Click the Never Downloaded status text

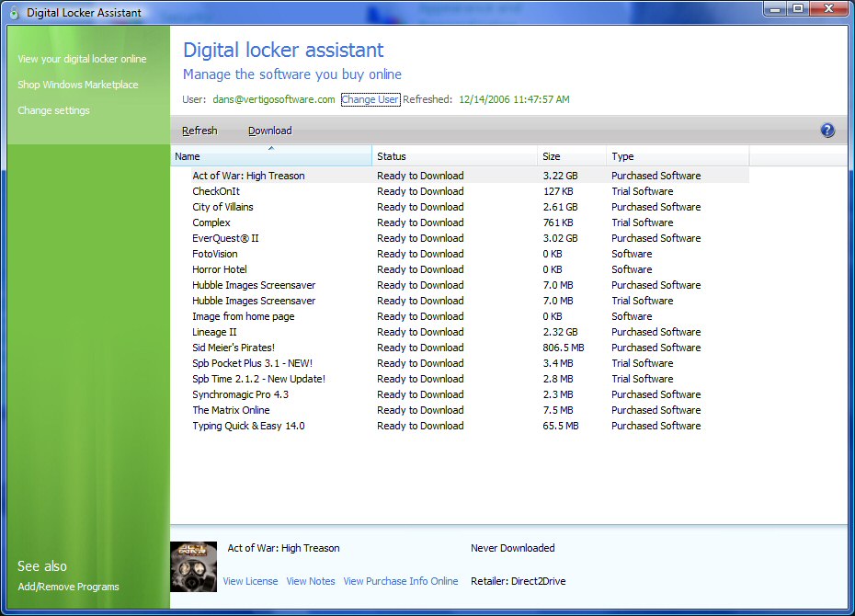(x=513, y=548)
